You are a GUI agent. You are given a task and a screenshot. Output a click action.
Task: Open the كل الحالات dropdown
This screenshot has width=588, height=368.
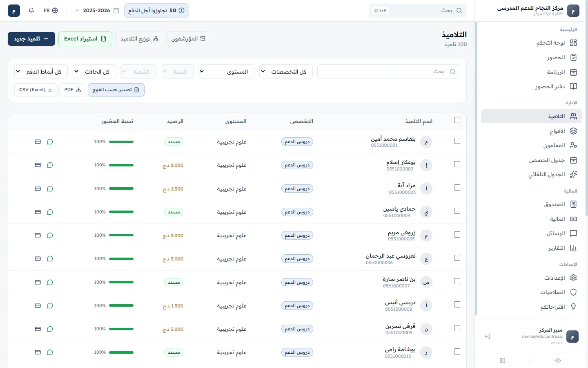point(94,72)
